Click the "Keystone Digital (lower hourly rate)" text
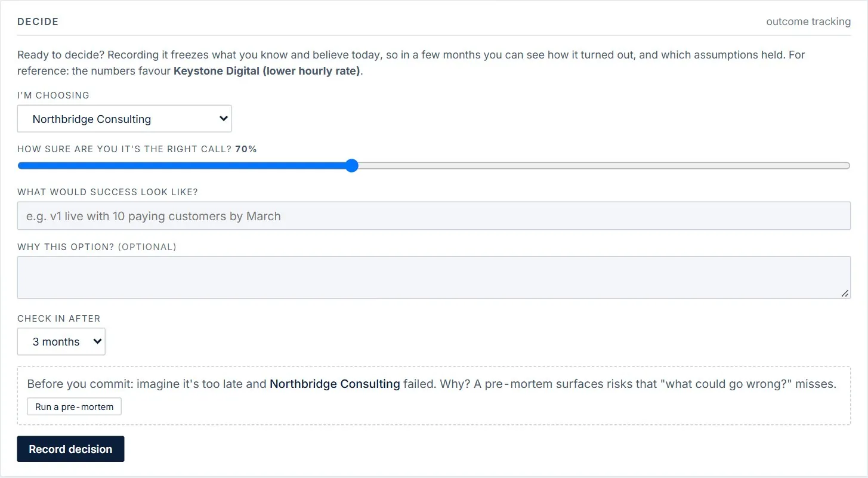Image resolution: width=868 pixels, height=478 pixels. tap(267, 71)
